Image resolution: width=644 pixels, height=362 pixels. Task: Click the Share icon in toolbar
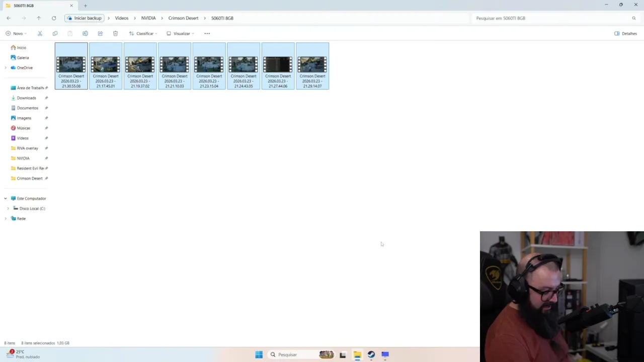(100, 34)
